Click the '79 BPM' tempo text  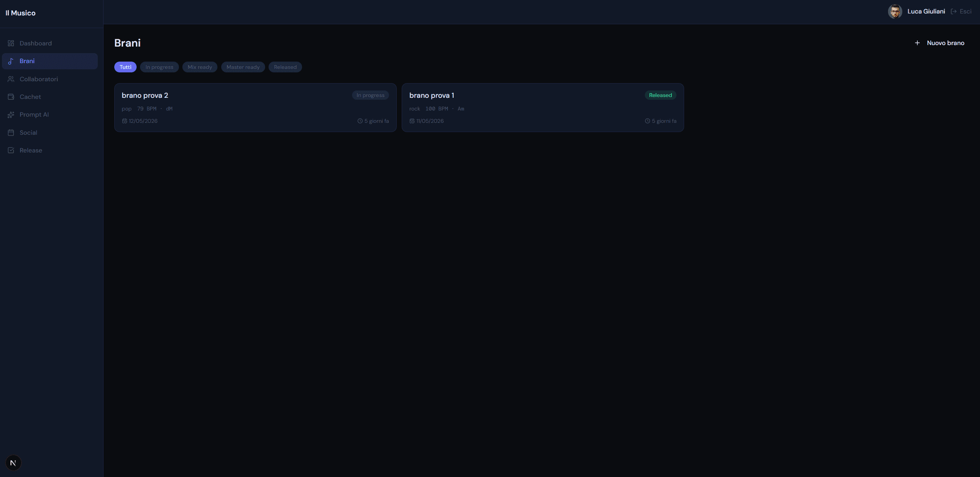pos(147,109)
